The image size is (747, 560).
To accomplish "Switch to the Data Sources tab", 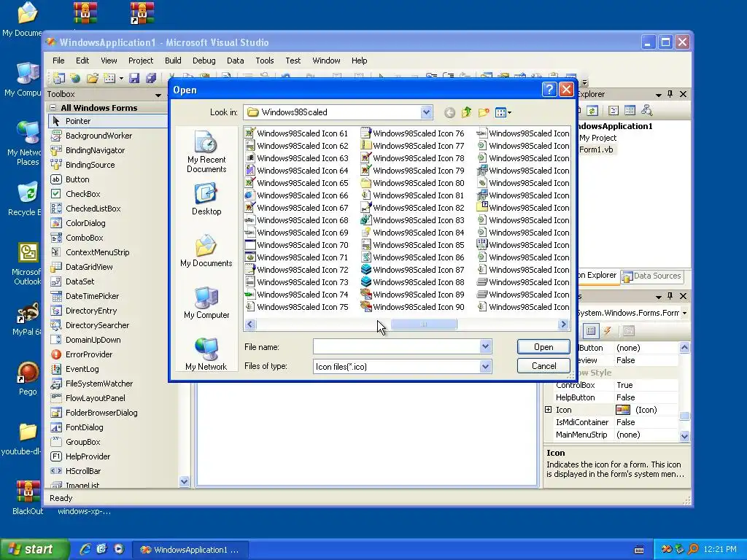I will point(651,276).
